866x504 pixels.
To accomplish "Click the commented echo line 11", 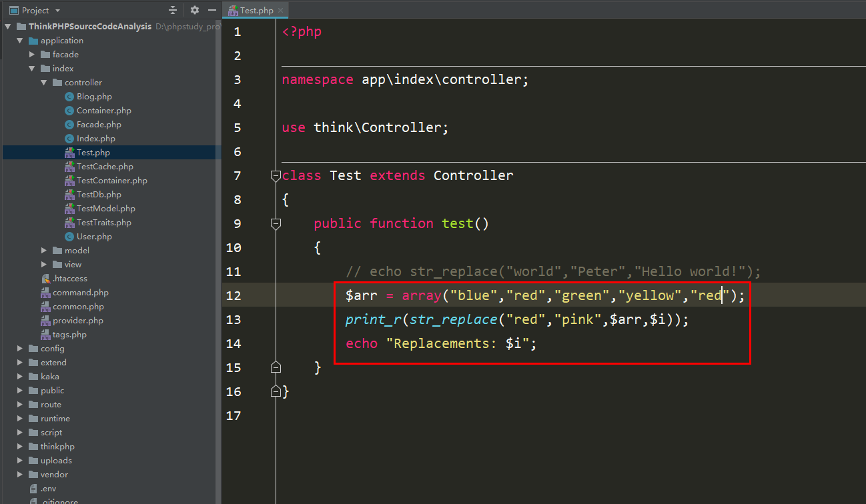I will (x=553, y=271).
